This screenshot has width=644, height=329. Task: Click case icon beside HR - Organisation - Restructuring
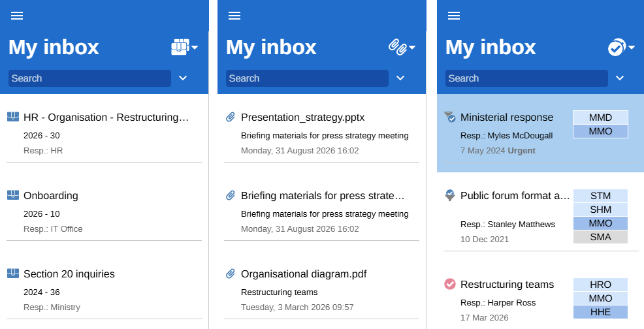pos(13,117)
